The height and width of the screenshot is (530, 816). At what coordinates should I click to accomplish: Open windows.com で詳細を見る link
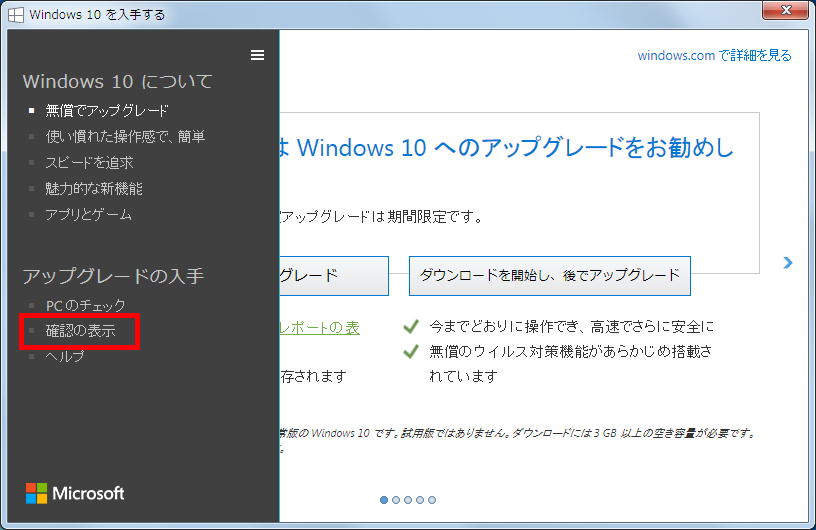click(x=714, y=55)
